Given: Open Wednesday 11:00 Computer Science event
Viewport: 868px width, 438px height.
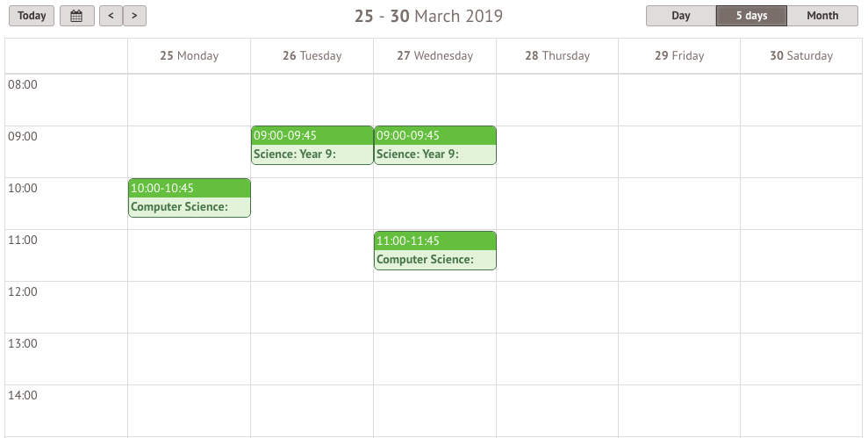Looking at the screenshot, I should (435, 251).
